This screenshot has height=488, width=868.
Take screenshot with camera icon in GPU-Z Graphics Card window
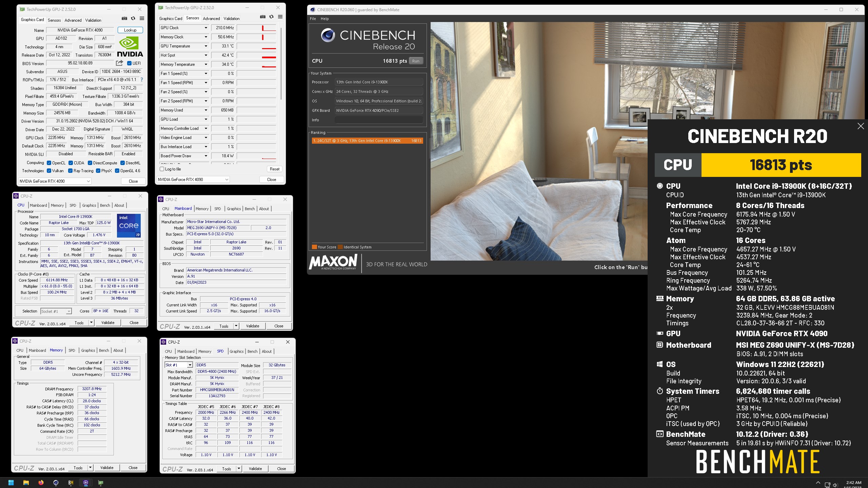tap(124, 18)
